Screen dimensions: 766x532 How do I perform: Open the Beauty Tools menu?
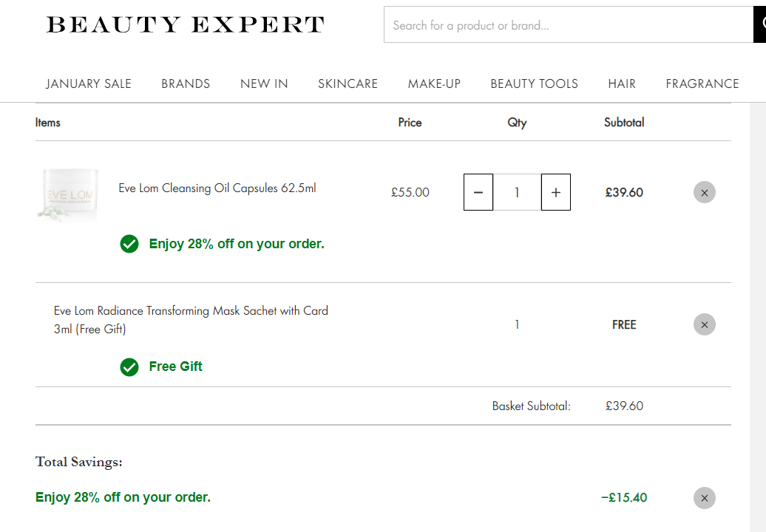(x=534, y=84)
